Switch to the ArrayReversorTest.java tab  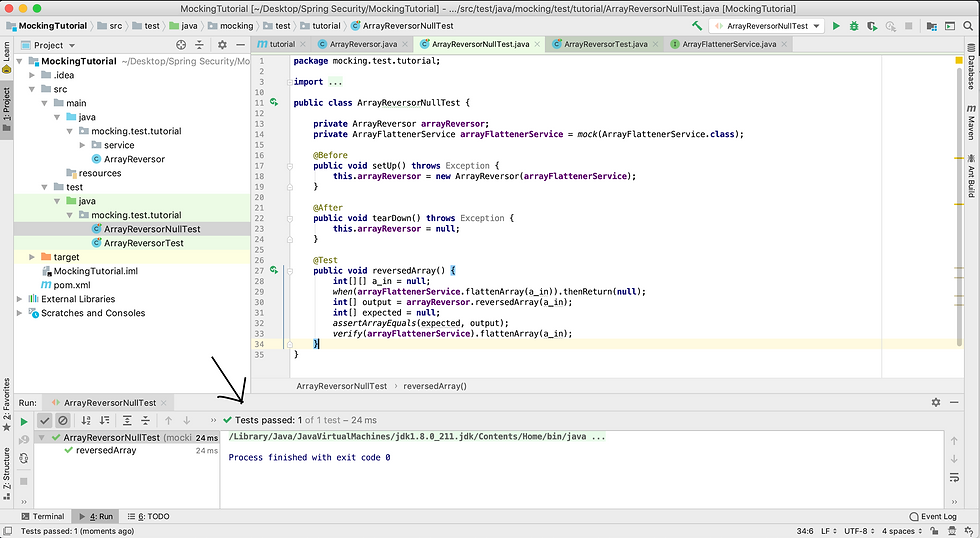[605, 44]
